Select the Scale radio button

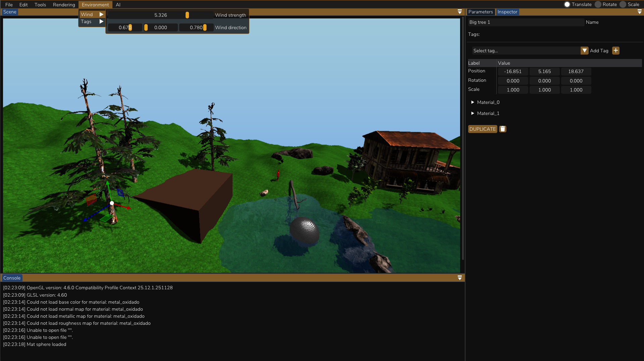(623, 4)
